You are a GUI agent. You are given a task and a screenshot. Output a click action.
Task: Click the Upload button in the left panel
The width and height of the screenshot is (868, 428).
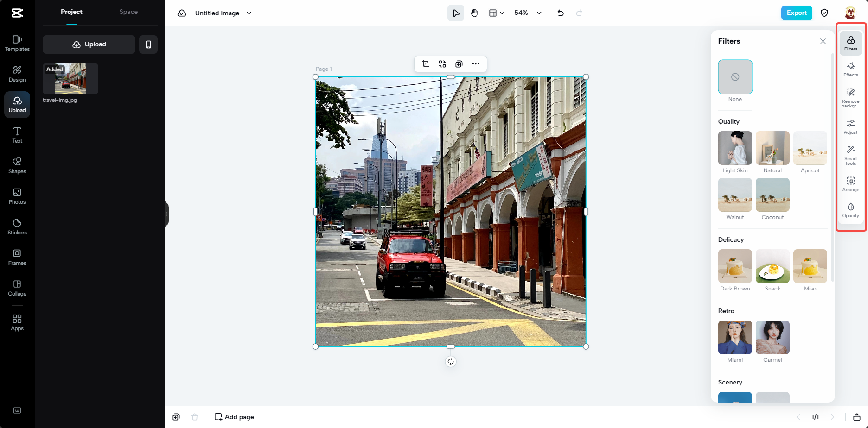89,44
